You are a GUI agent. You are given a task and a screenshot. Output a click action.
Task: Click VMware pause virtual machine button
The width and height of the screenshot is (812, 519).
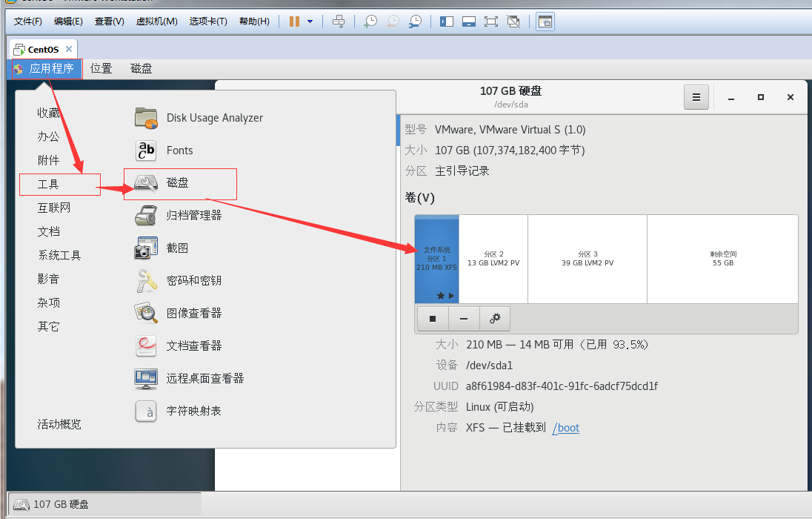294,22
